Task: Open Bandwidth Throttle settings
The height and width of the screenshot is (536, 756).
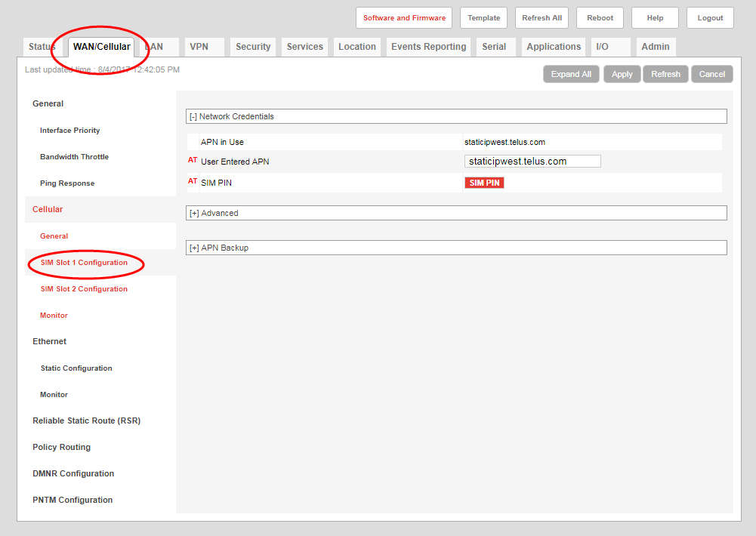Action: coord(74,157)
